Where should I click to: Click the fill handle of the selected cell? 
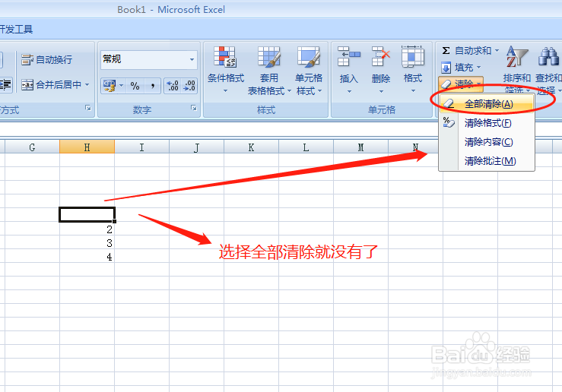point(114,221)
